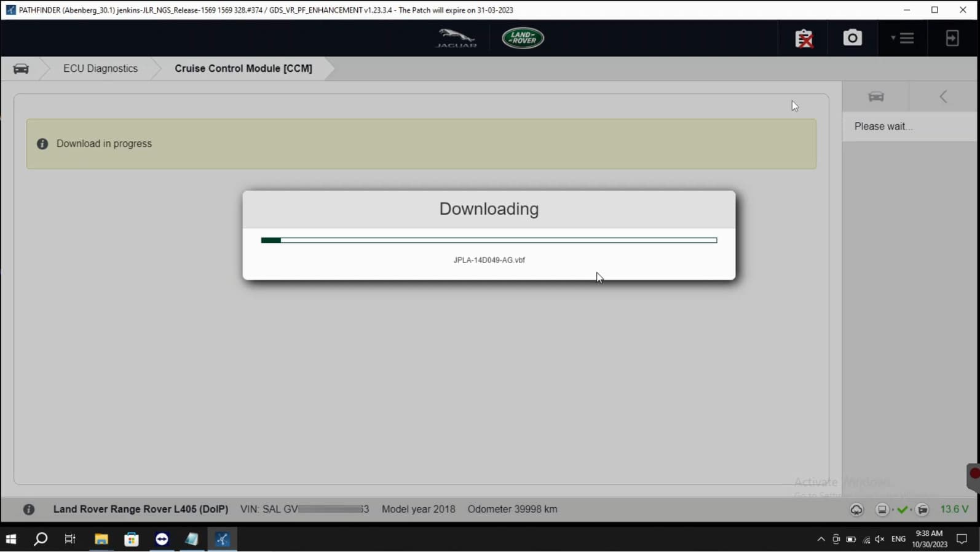Show hidden system tray icons
Viewport: 980px width, 552px height.
click(x=821, y=539)
